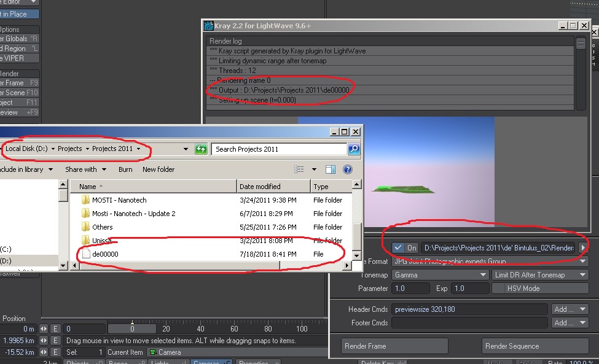Click the timeline frame slider at 0
599x364 pixels.
132,329
